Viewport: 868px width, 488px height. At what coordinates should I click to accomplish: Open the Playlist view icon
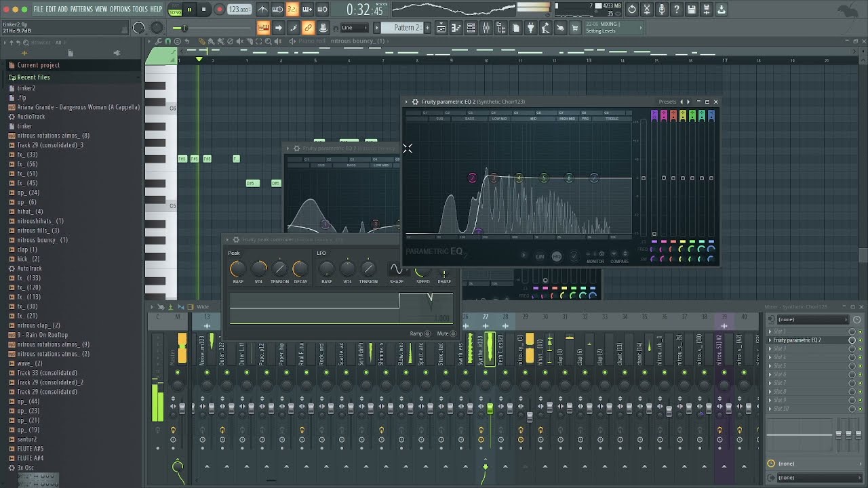441,28
